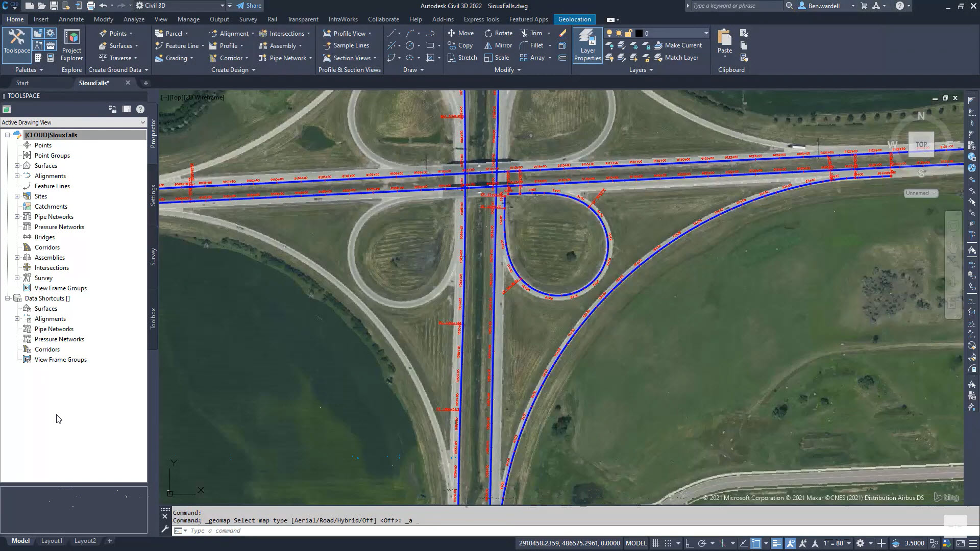This screenshot has width=980, height=551.
Task: Click the Paste clipboard icon
Action: (x=724, y=41)
